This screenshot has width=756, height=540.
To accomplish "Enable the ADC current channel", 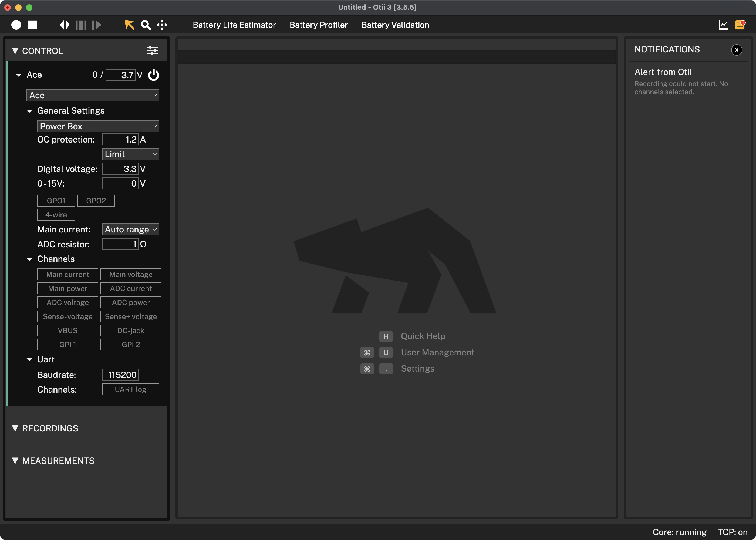I will [131, 288].
